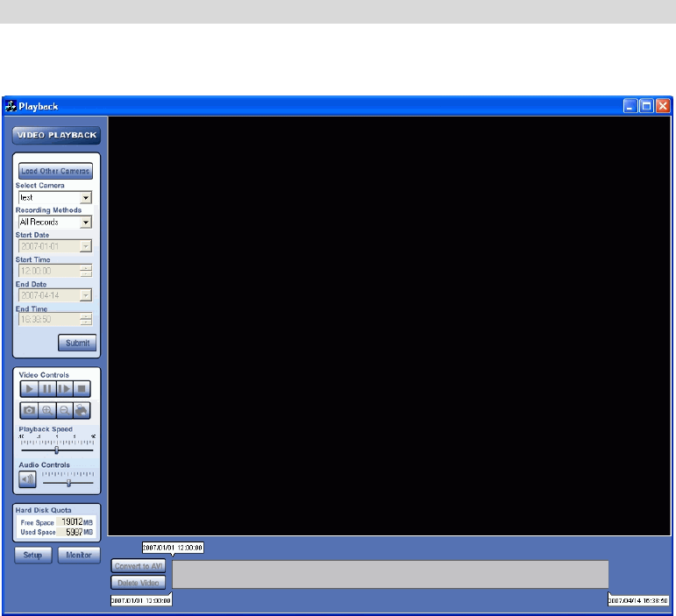Maximize the Playback window

pos(647,106)
